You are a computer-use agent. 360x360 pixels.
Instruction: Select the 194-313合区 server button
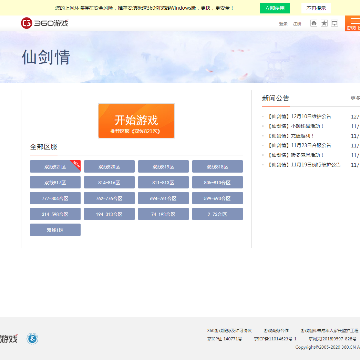pyautogui.click(x=109, y=214)
